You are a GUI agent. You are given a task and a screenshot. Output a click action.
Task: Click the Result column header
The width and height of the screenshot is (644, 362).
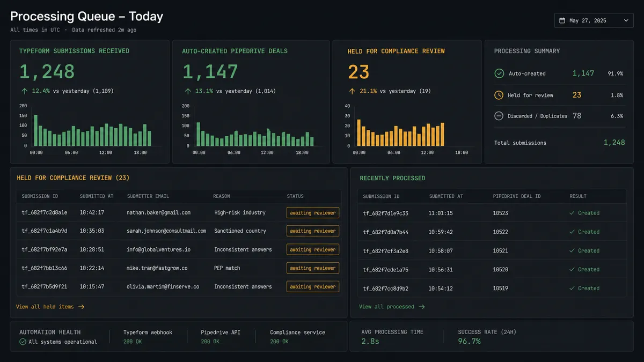[x=578, y=196]
